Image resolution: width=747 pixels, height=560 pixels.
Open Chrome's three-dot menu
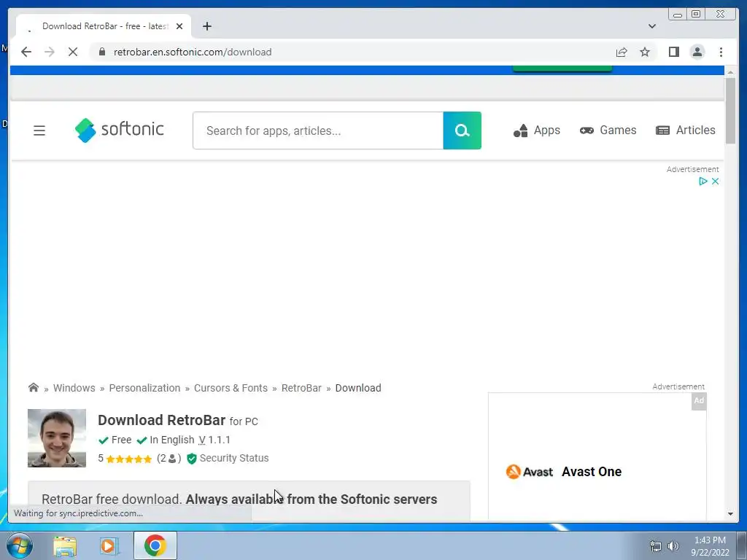click(x=721, y=52)
